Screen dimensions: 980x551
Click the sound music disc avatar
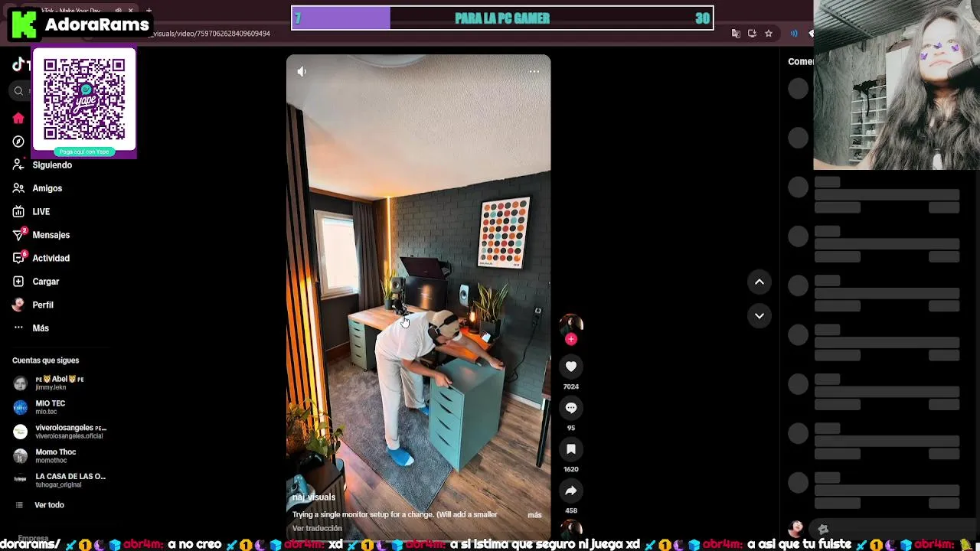[x=571, y=528]
